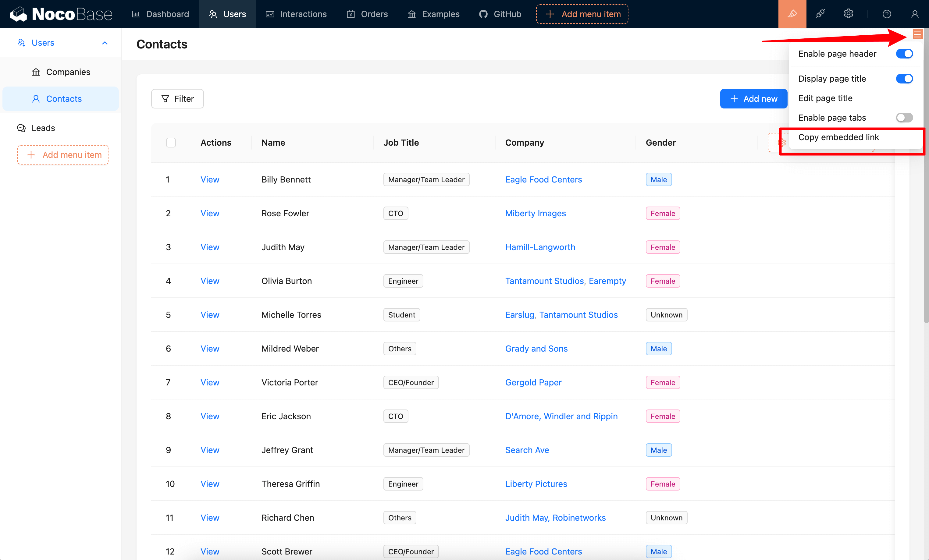This screenshot has width=929, height=560.
Task: Open the Eagle Food Centers company link
Action: pyautogui.click(x=543, y=179)
